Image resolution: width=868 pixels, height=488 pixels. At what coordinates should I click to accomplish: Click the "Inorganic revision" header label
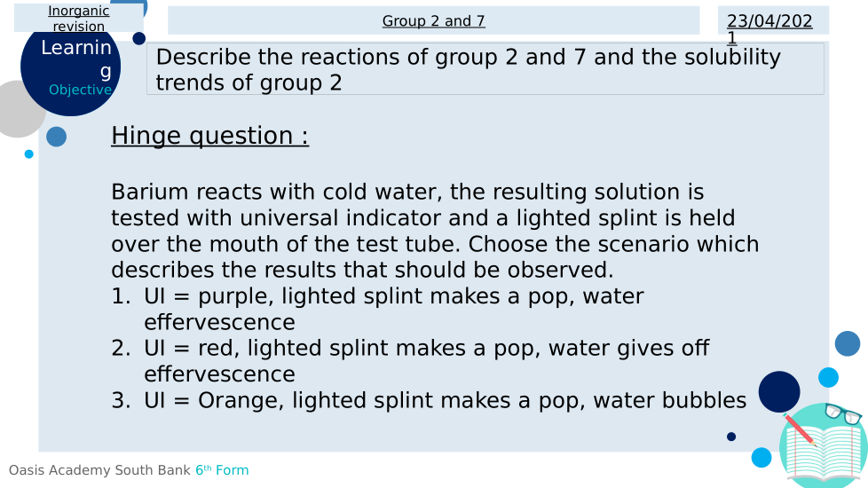click(79, 18)
